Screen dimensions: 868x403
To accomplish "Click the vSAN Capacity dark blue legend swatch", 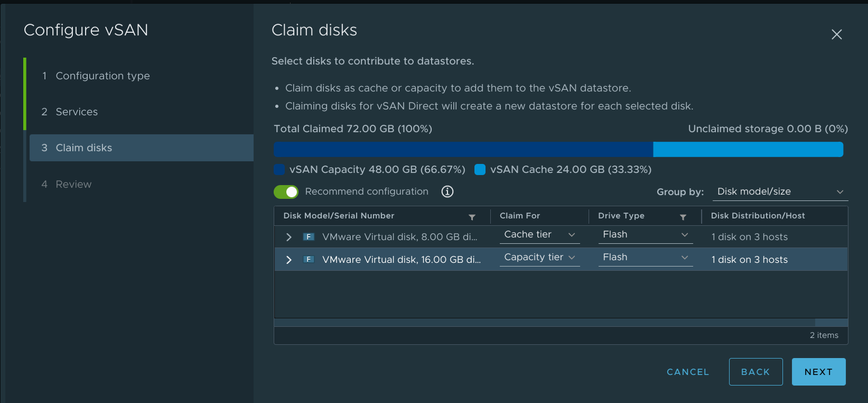I will coord(279,169).
